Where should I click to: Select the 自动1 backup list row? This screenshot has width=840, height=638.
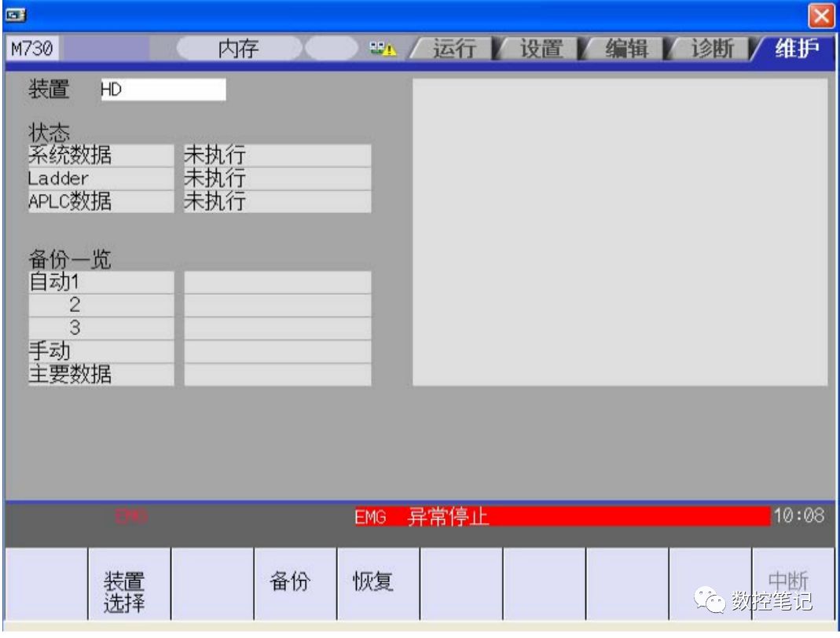101,282
